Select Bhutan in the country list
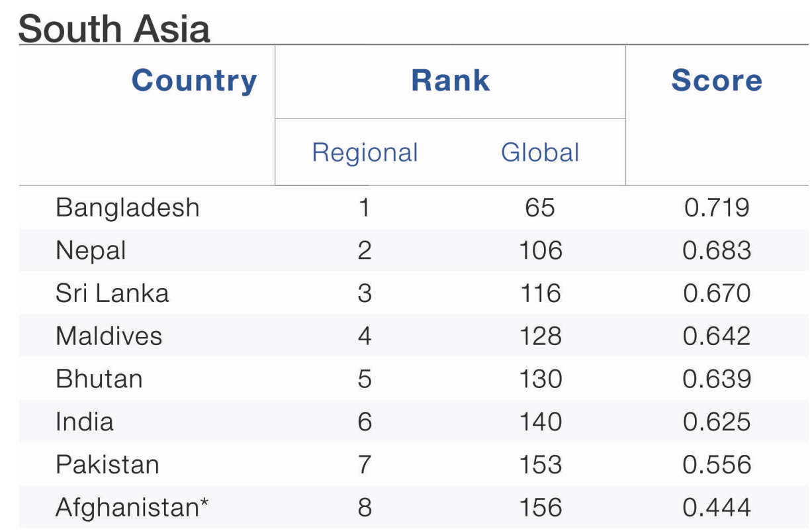812x531 pixels. (99, 379)
